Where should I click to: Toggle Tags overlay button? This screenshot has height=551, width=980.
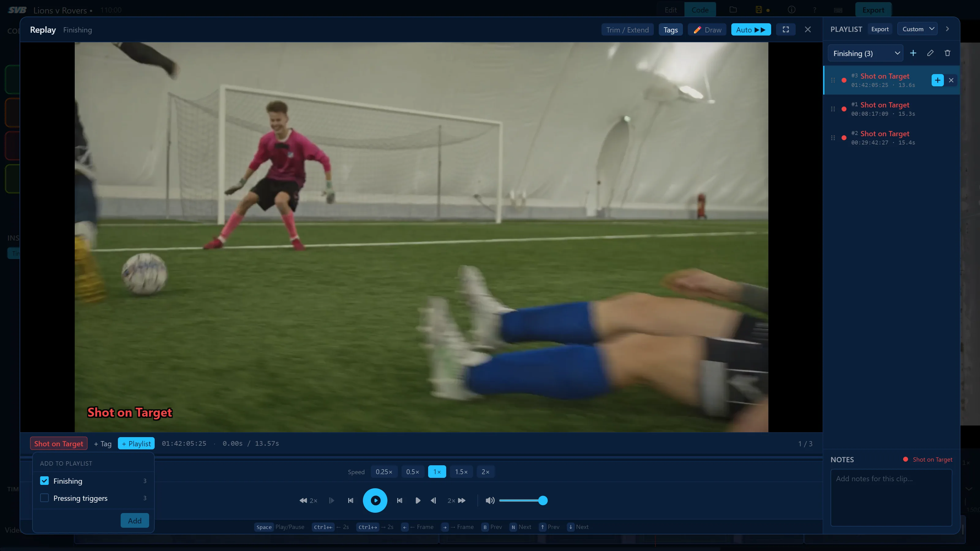pos(670,30)
